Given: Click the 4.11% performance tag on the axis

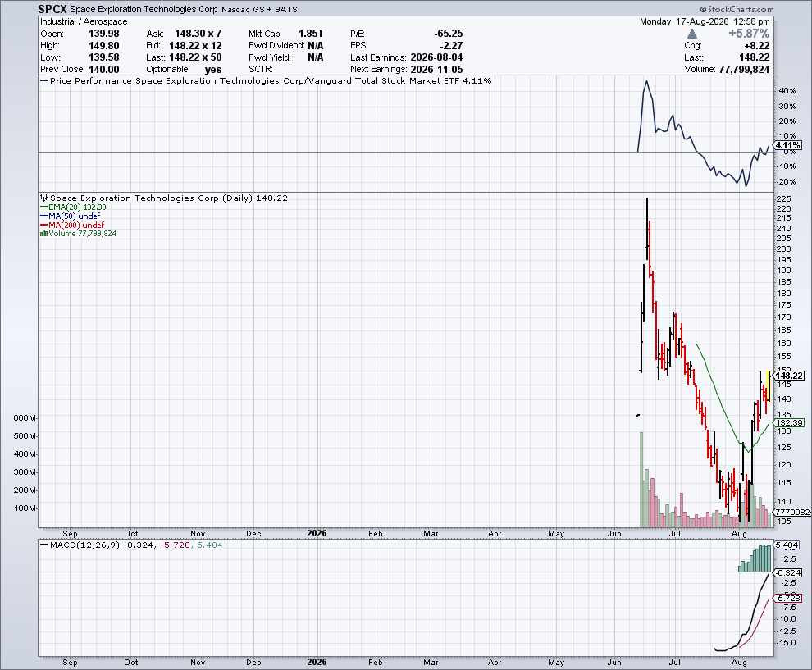Looking at the screenshot, I should [x=788, y=145].
